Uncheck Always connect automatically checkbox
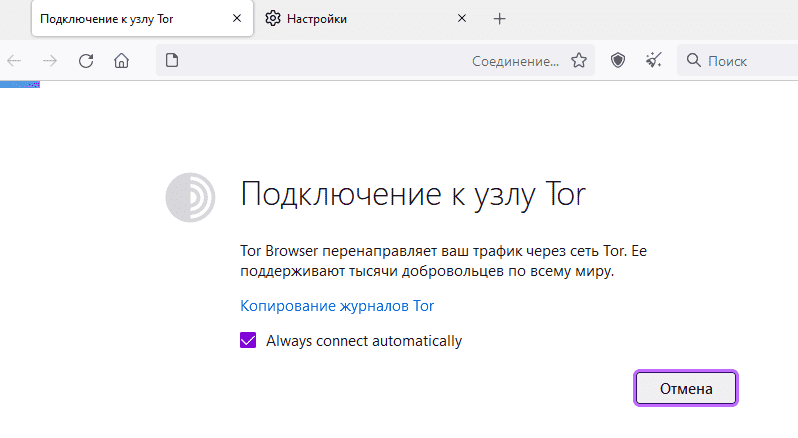Image resolution: width=798 pixels, height=438 pixels. click(248, 340)
